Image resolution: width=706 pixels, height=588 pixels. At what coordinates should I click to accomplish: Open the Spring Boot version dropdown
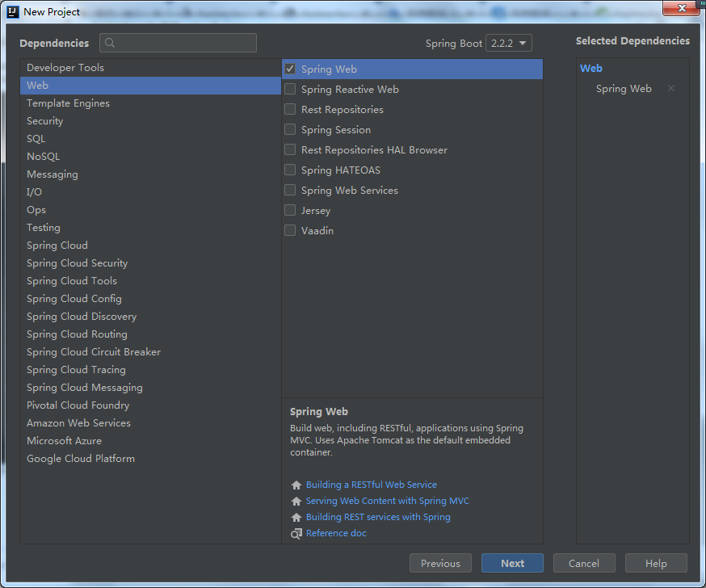pos(510,44)
